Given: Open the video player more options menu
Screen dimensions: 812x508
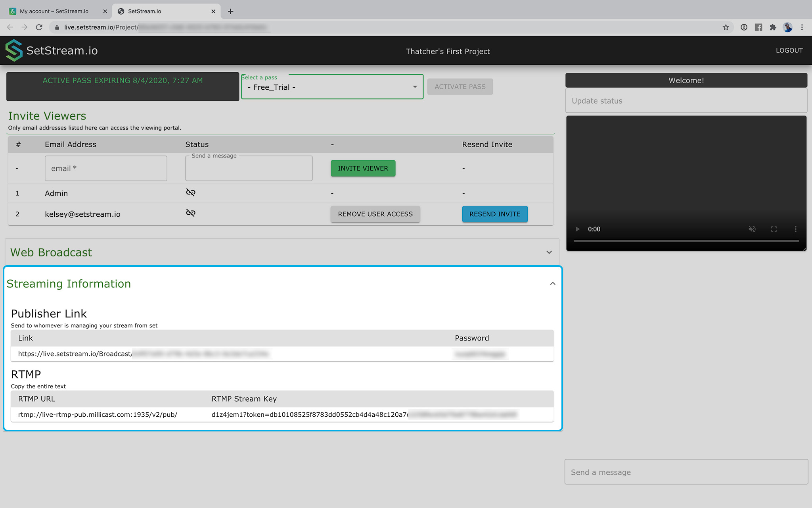Looking at the screenshot, I should pos(795,229).
